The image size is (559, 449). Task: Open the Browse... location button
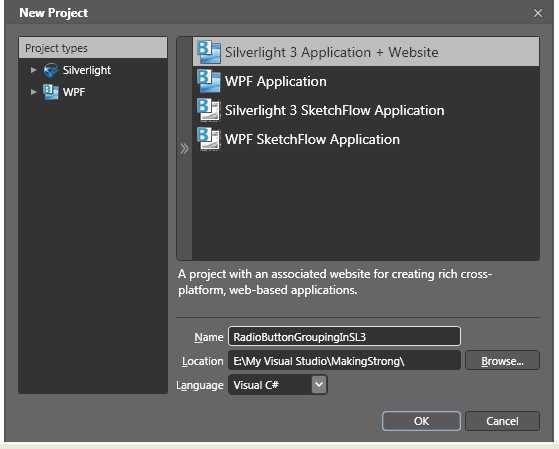click(502, 361)
